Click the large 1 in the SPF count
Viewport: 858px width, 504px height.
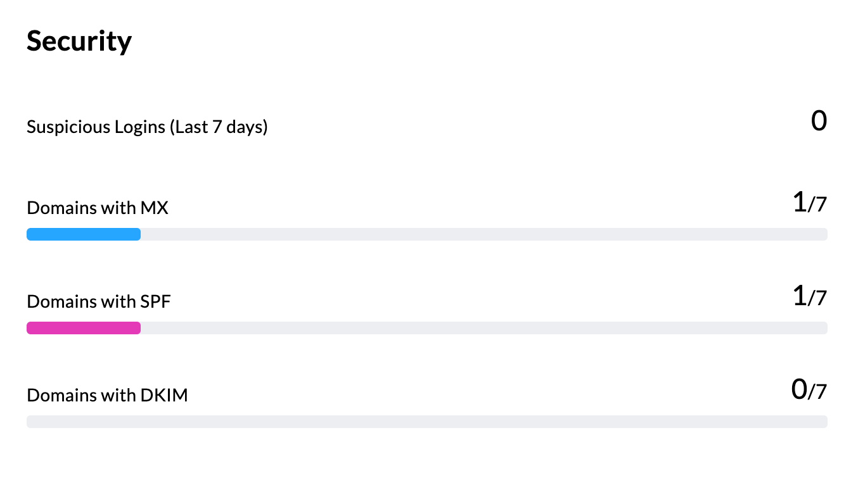point(800,296)
